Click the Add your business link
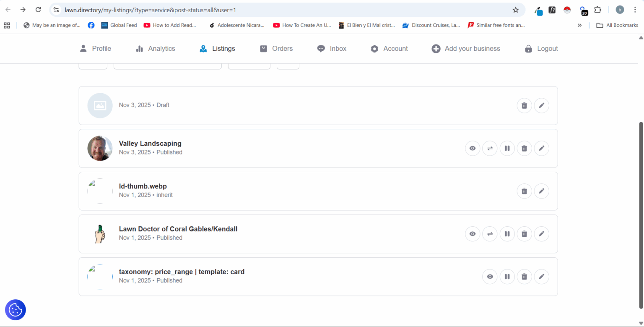Screen dimensions: 644x327 click(x=466, y=49)
